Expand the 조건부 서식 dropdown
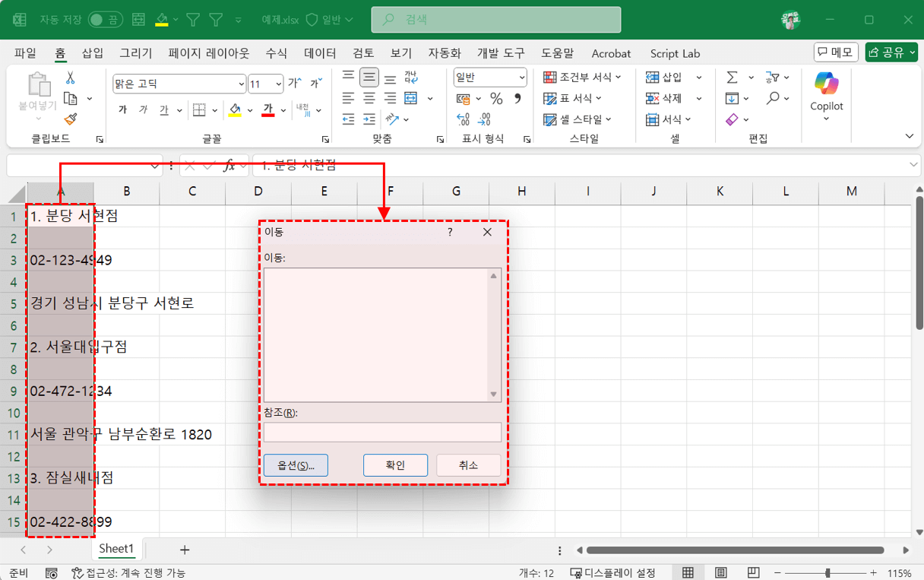The height and width of the screenshot is (580, 924). 582,78
